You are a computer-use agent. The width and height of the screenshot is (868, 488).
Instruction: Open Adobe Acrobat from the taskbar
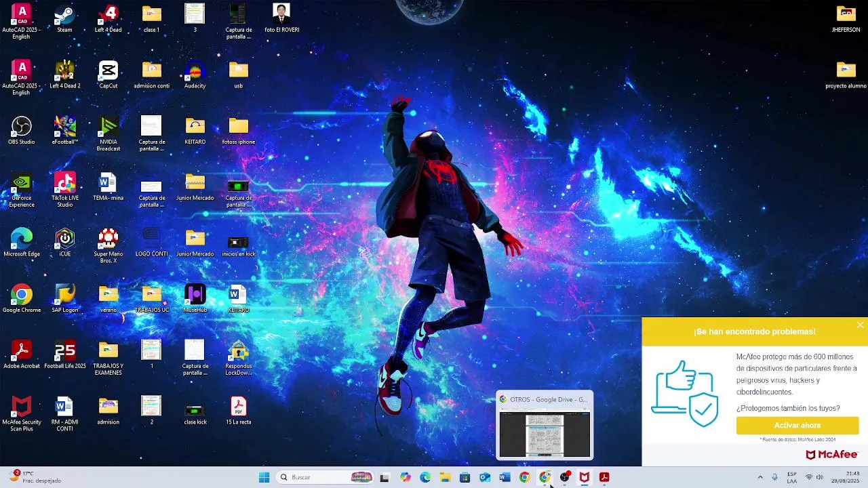click(604, 477)
